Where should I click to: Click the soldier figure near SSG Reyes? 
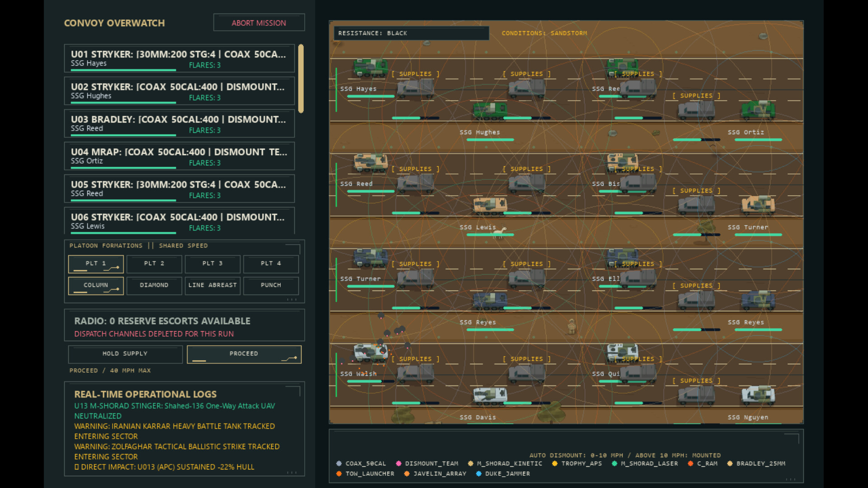click(x=571, y=326)
